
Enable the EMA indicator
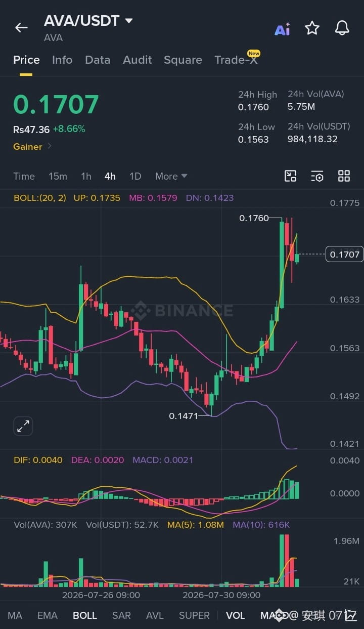pos(48,615)
